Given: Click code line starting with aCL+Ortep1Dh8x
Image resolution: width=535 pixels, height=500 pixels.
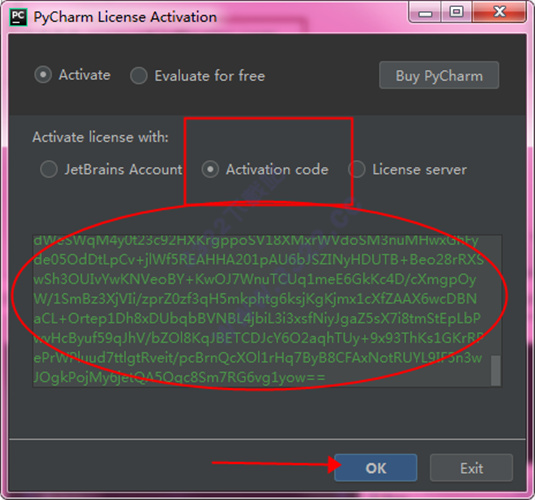Looking at the screenshot, I should click(x=257, y=318).
